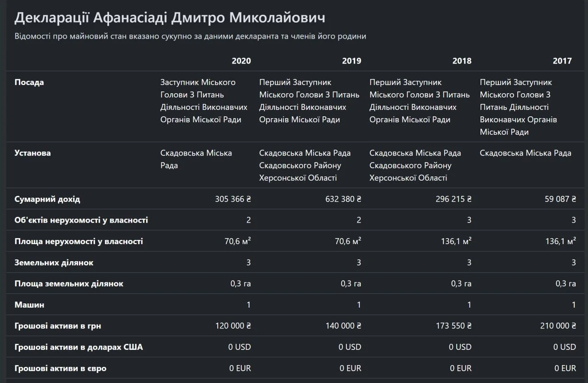The height and width of the screenshot is (383, 588).
Task: Click the page title with the declarant's name
Action: pos(170,17)
